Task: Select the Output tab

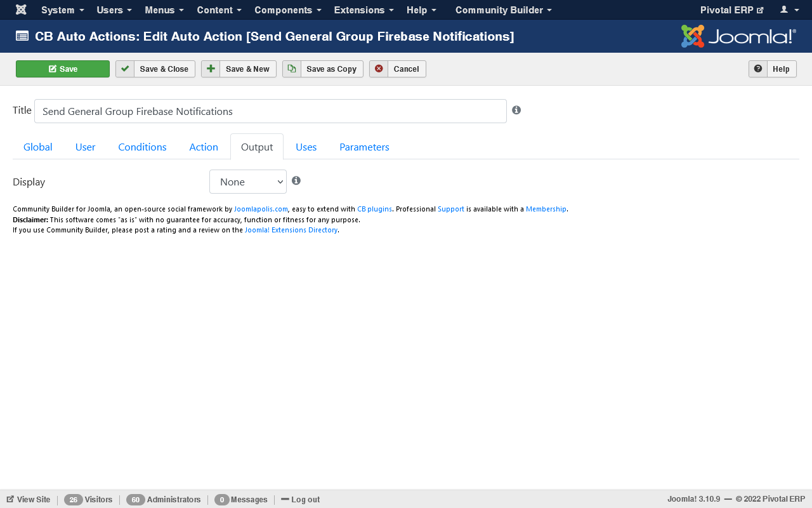Action: 257,147
